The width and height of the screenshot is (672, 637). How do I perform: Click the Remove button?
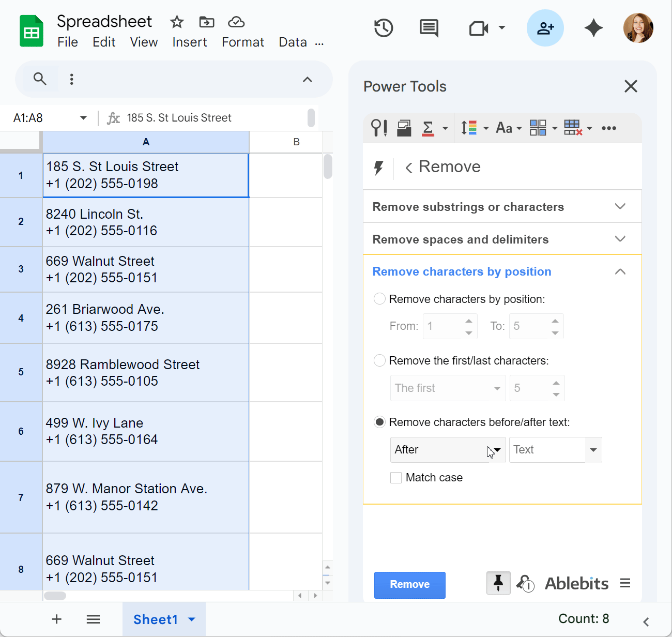(x=409, y=585)
